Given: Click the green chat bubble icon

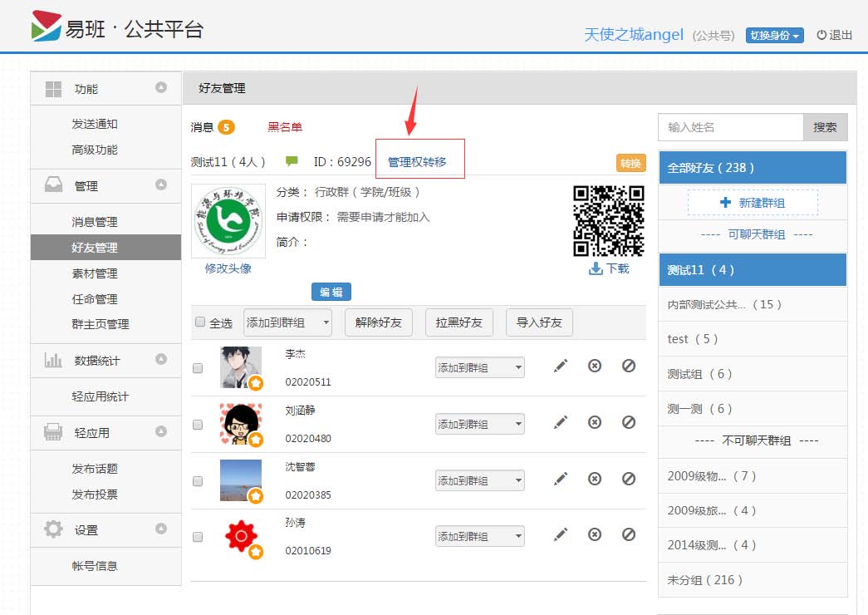Looking at the screenshot, I should [x=292, y=161].
